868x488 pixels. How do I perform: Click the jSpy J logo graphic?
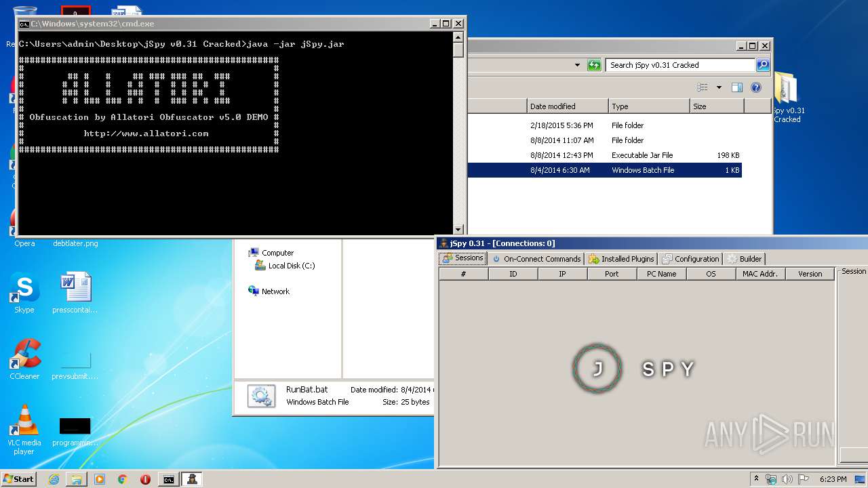tap(597, 369)
